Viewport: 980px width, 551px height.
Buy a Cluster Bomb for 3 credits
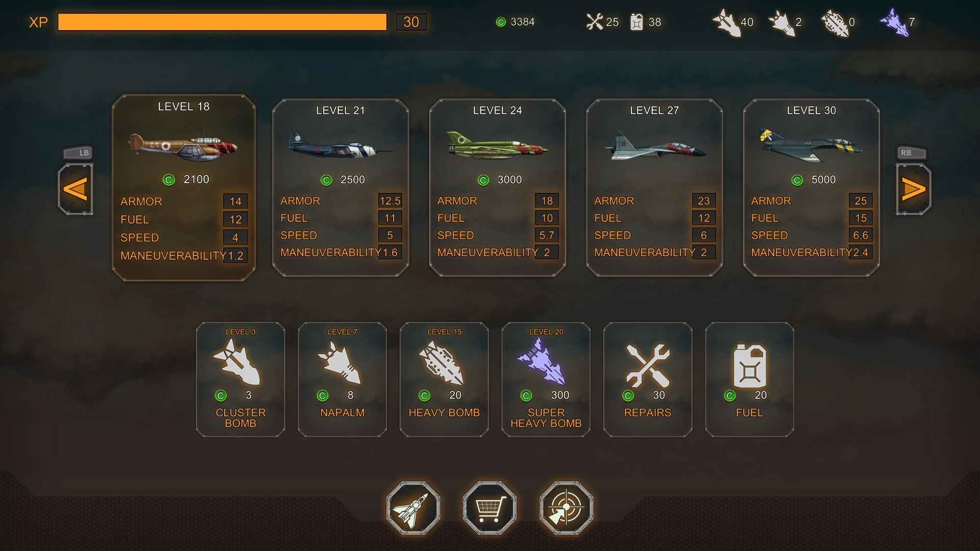(x=240, y=380)
